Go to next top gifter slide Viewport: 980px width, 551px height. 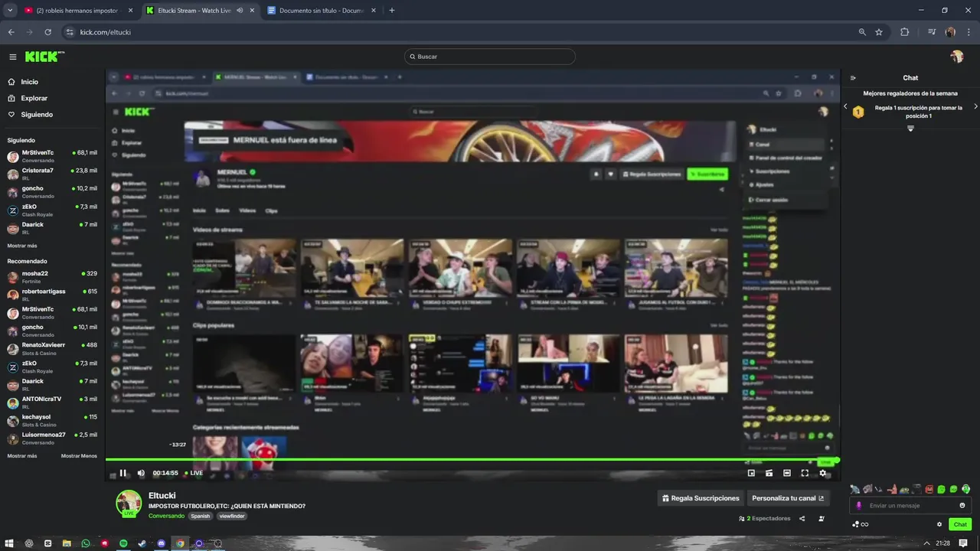tap(975, 106)
